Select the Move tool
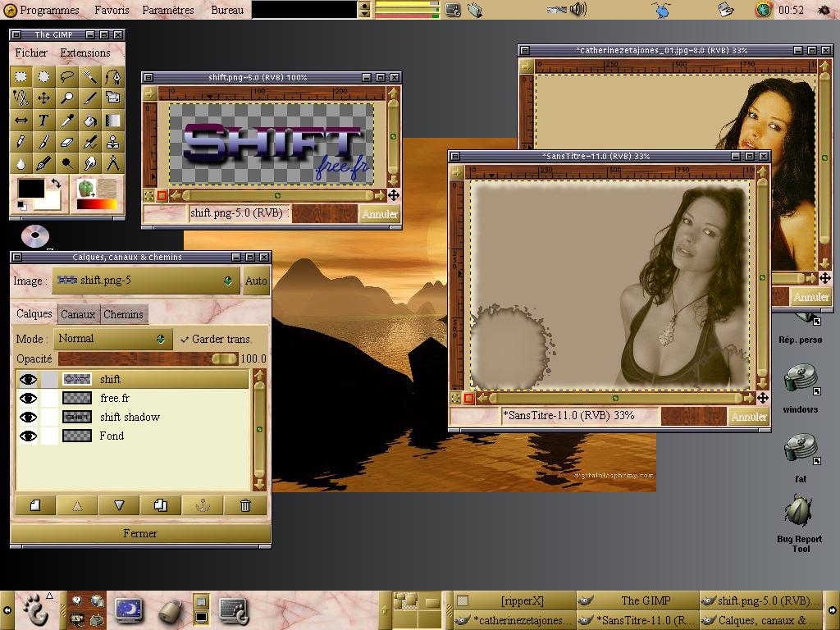This screenshot has width=840, height=630. [x=43, y=98]
